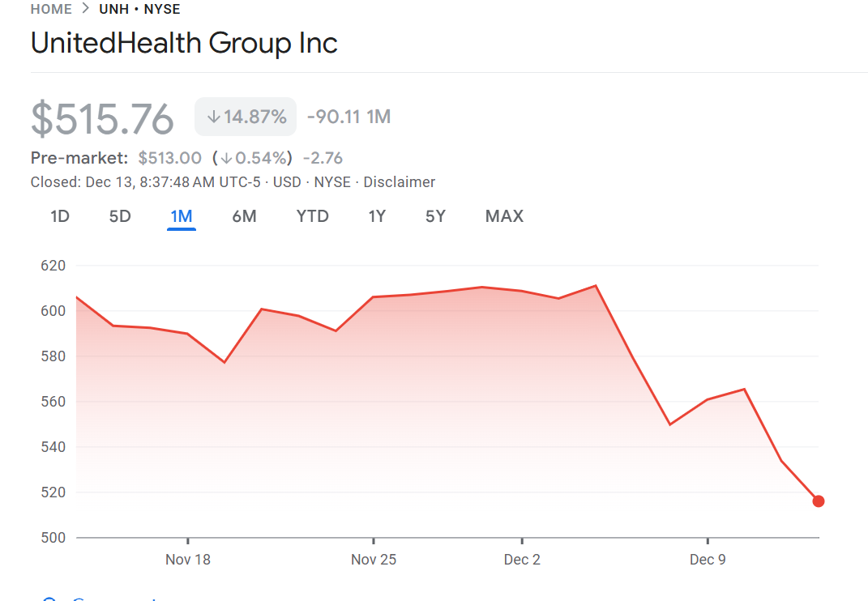This screenshot has height=601, width=868.
Task: Select the MAX range tab
Action: click(x=504, y=216)
